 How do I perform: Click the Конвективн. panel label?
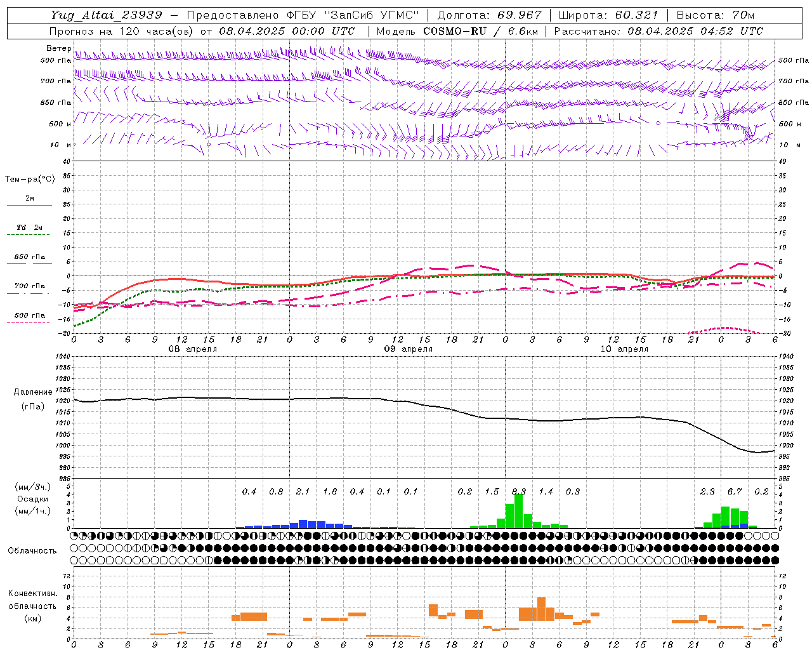pos(33,594)
